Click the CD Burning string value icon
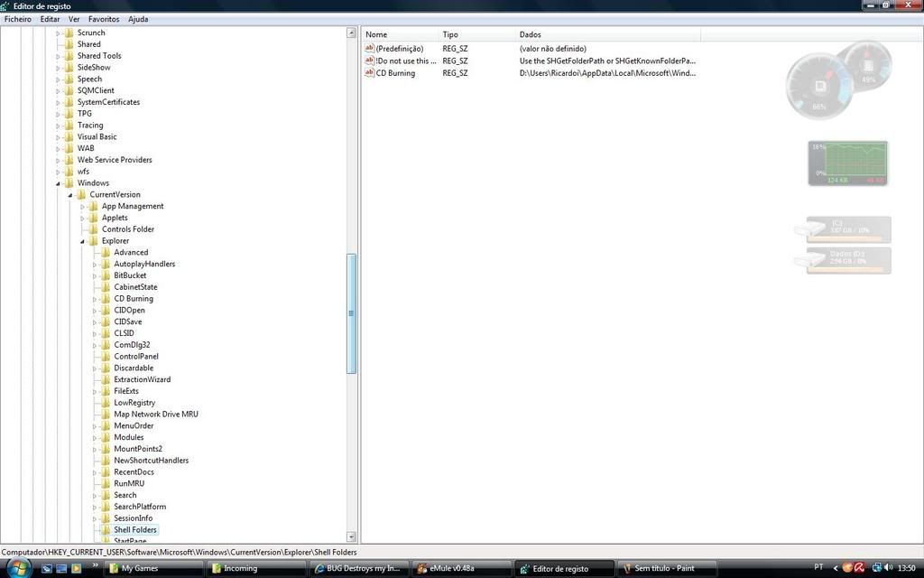This screenshot has height=578, width=924. point(369,73)
